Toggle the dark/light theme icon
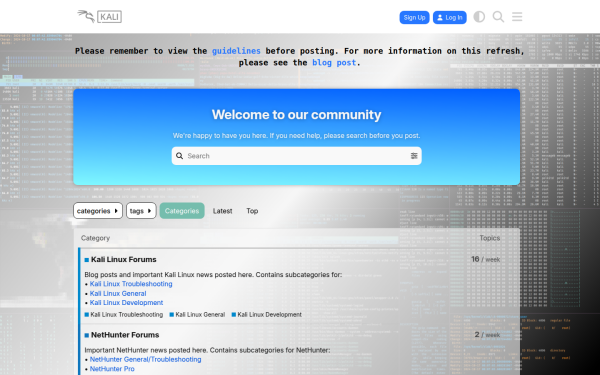 pyautogui.click(x=479, y=17)
